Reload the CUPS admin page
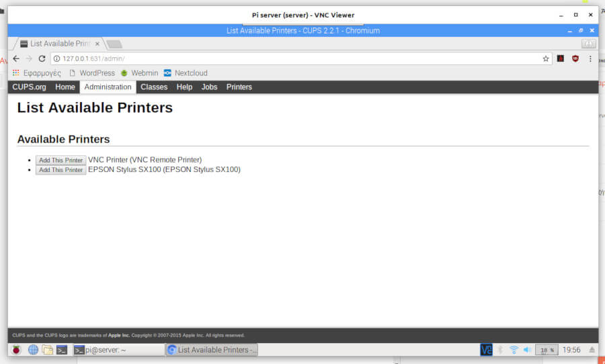The width and height of the screenshot is (605, 364). click(x=42, y=58)
